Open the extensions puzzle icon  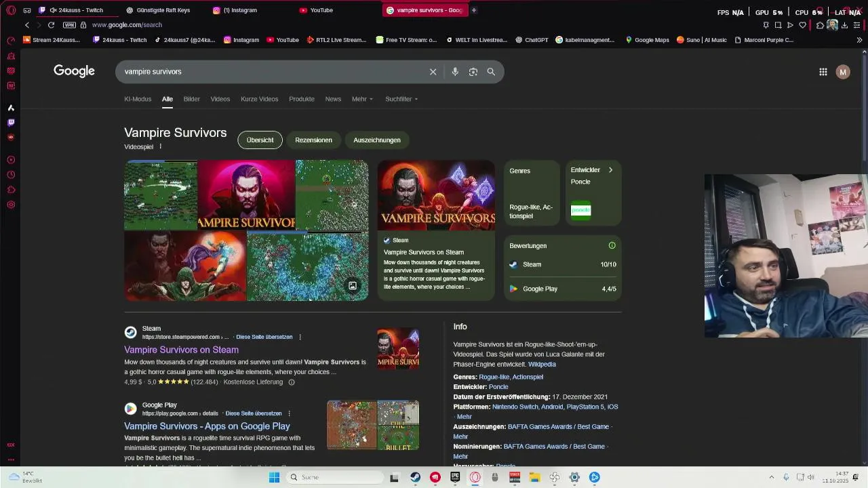[820, 25]
